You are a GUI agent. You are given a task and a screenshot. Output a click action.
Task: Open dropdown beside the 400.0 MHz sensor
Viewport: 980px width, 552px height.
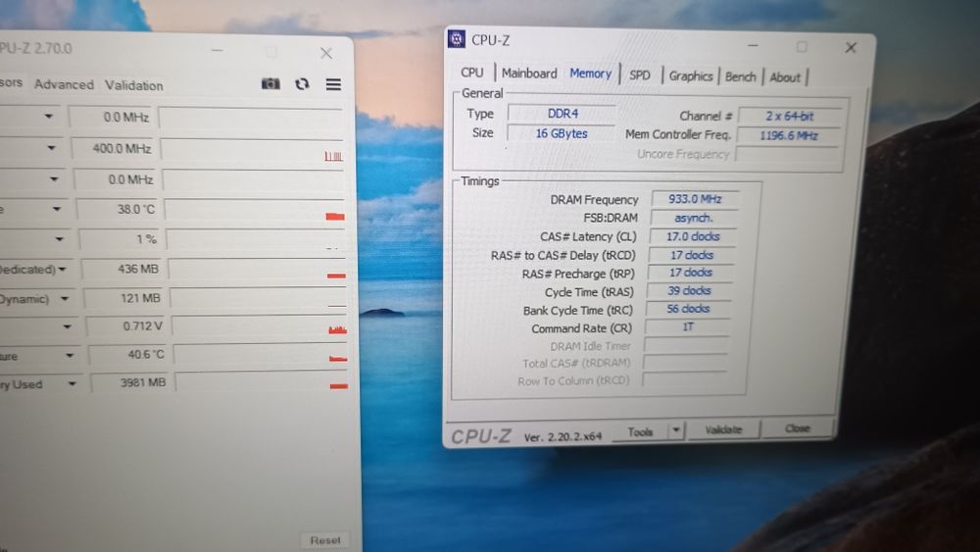click(x=51, y=148)
